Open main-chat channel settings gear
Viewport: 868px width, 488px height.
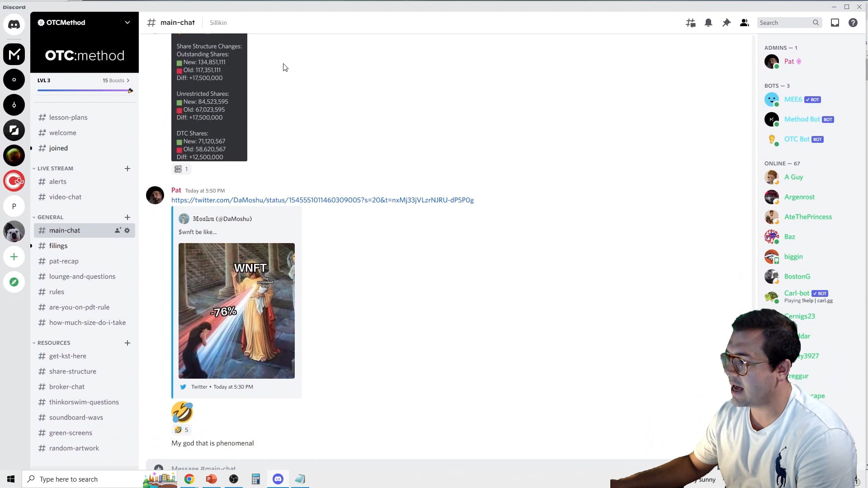(127, 230)
